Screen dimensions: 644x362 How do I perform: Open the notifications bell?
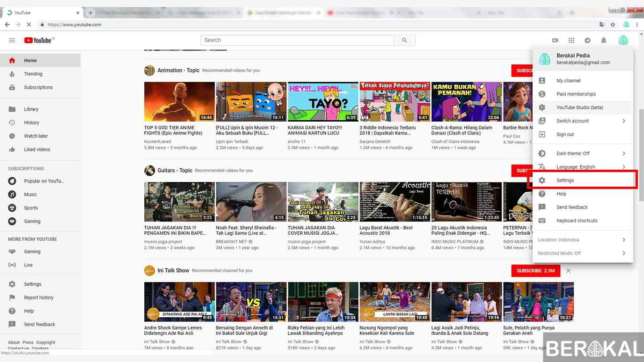[x=603, y=41]
